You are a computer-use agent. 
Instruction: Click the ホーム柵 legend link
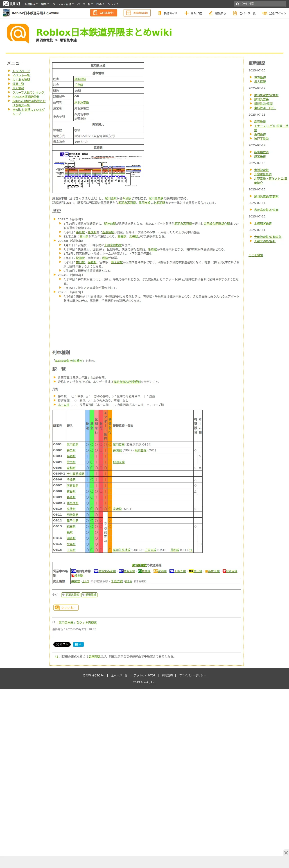(64, 405)
